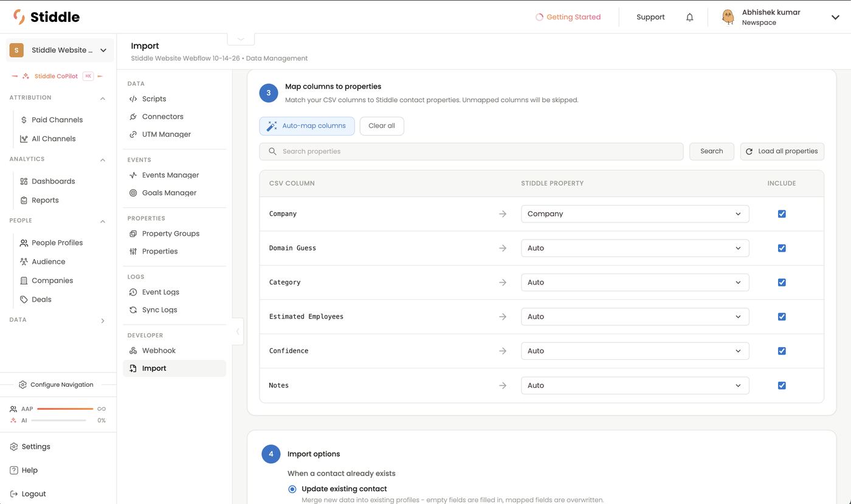Click the Clear all button
Screen dimensions: 851x504
382,126
